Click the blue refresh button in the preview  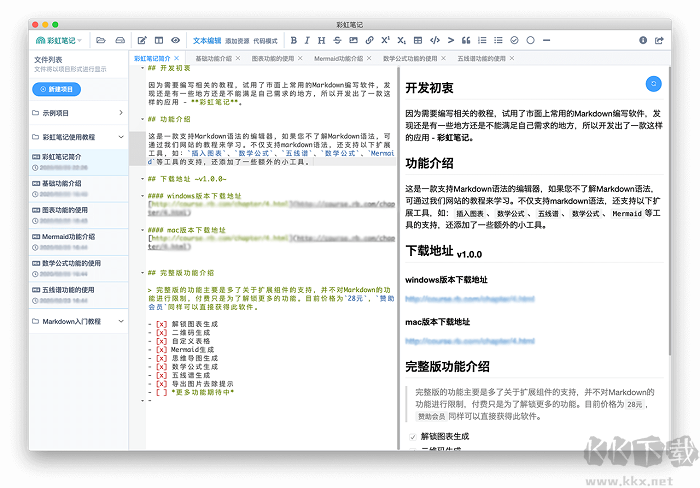tap(654, 84)
